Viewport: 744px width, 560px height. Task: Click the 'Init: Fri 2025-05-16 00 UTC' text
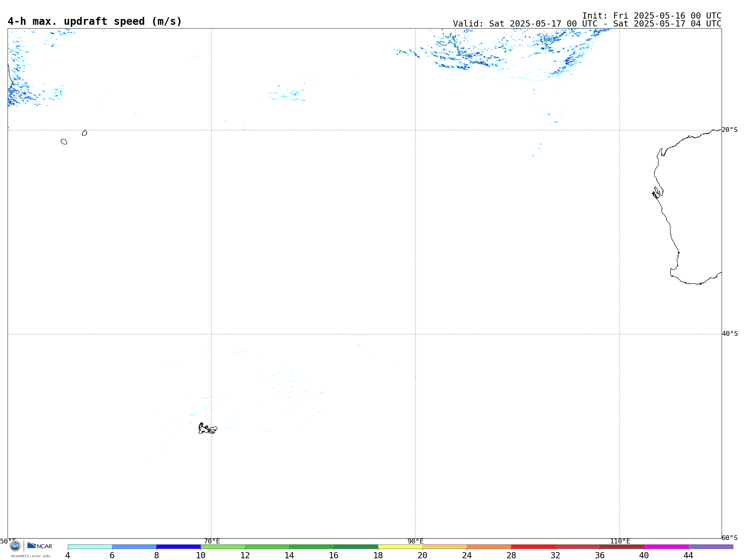652,16
